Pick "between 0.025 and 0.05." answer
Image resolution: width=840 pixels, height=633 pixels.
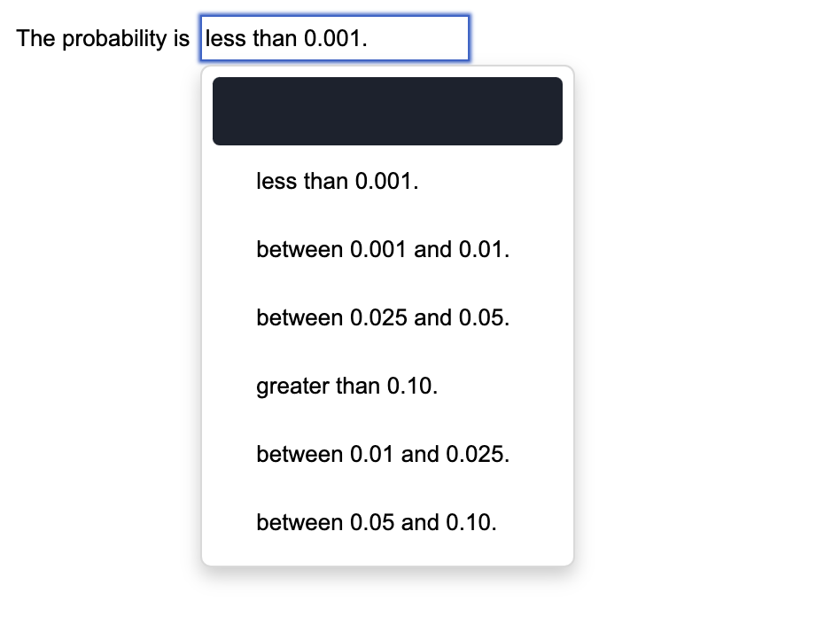coord(383,317)
